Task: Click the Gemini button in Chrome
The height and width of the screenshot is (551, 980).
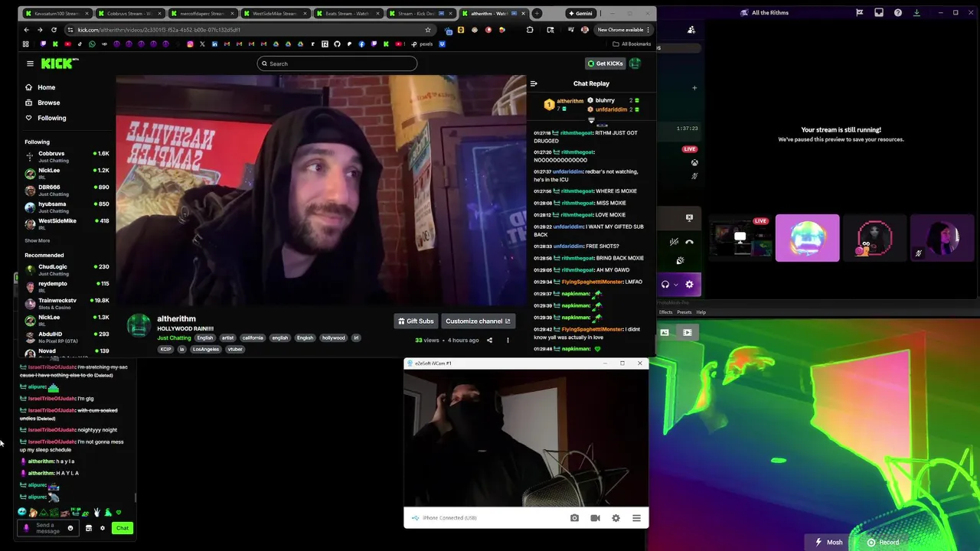Action: pyautogui.click(x=580, y=13)
